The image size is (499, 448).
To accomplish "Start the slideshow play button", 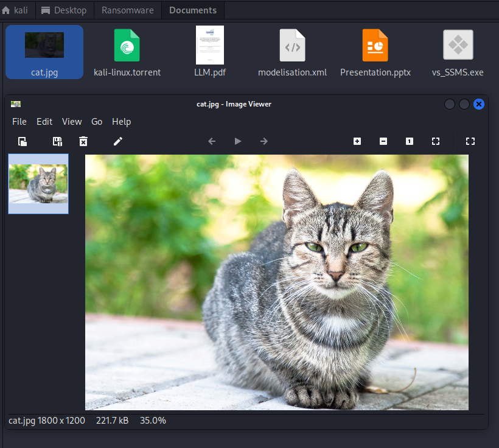I will pyautogui.click(x=238, y=141).
